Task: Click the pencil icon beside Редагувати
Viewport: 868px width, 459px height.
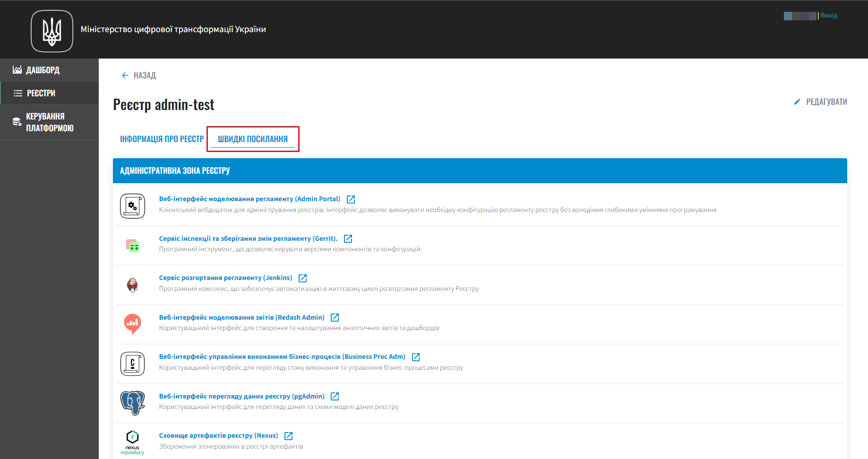Action: [797, 102]
